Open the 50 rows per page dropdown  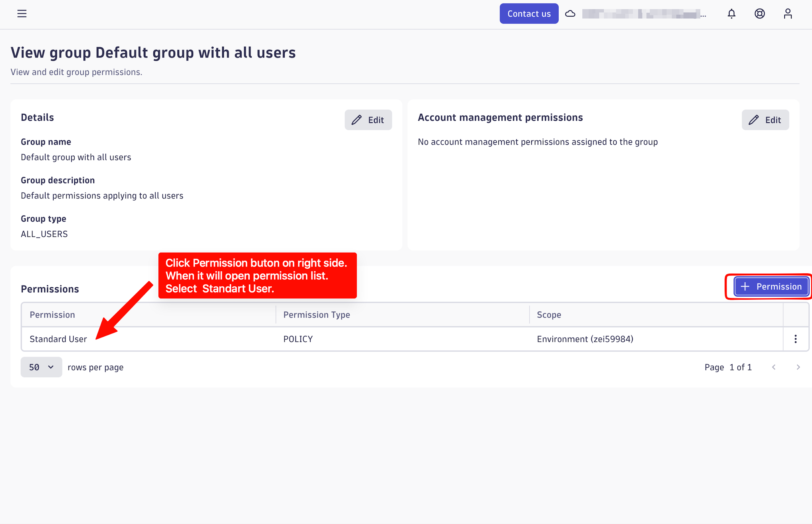click(x=41, y=367)
